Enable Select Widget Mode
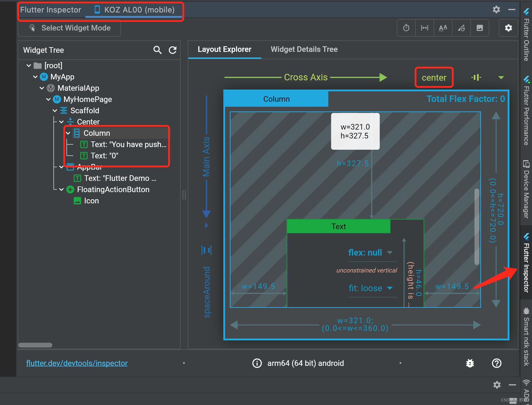Image resolution: width=532 pixels, height=405 pixels. tap(69, 28)
